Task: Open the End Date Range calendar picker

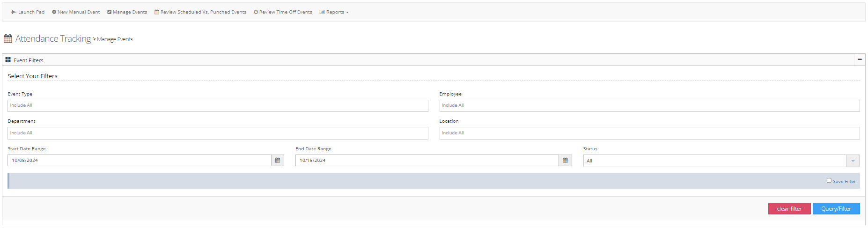Action: click(565, 161)
